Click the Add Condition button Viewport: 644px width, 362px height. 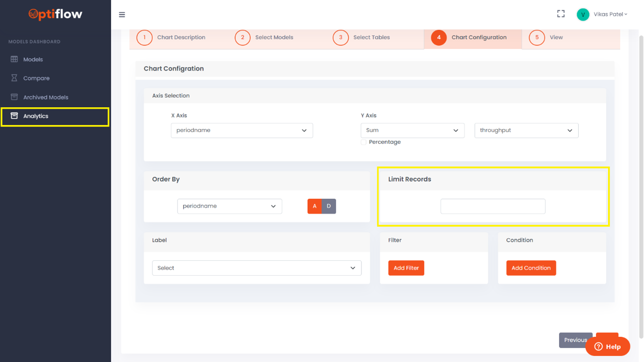pos(531,268)
